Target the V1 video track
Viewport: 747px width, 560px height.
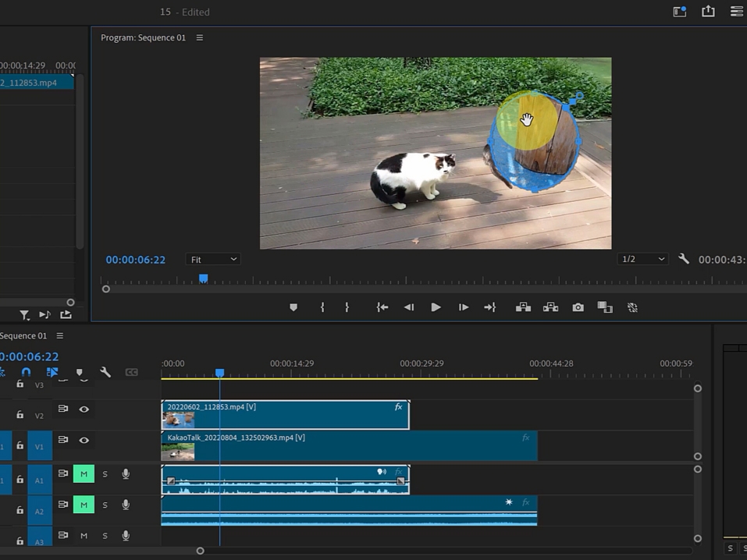coord(40,446)
